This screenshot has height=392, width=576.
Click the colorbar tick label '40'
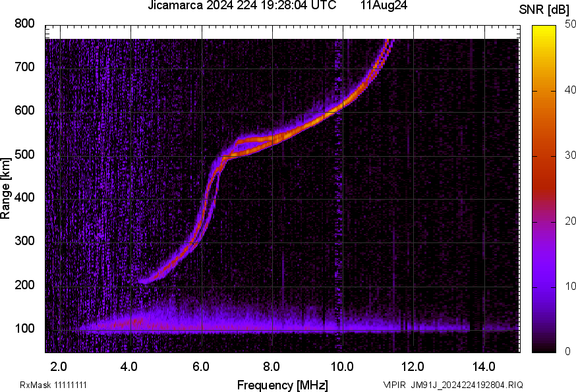pyautogui.click(x=570, y=90)
